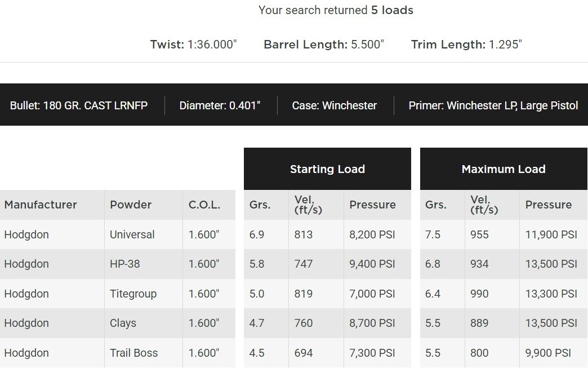588x368 pixels.
Task: Click the Trim Length: 1.295" specification
Action: pyautogui.click(x=466, y=45)
